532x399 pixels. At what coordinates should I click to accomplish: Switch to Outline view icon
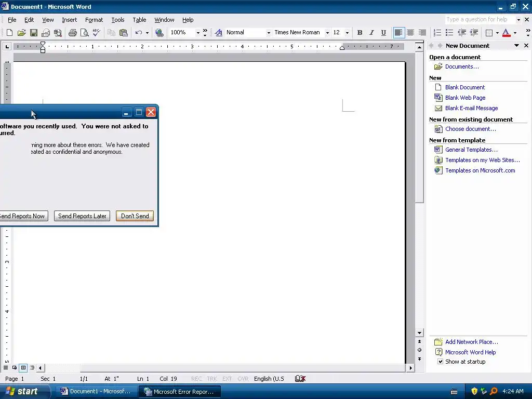point(32,367)
